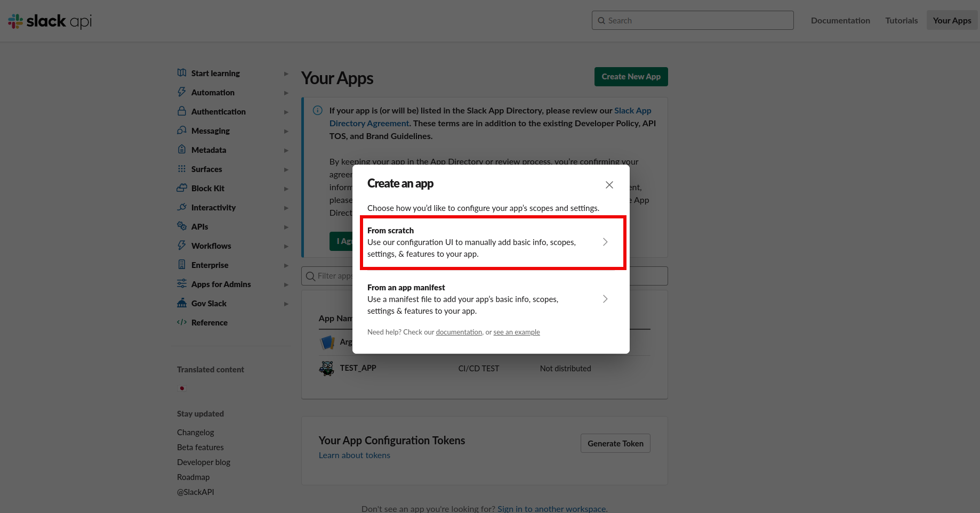This screenshot has height=513, width=980.
Task: Expand the Enterprise section arrow
Action: (286, 265)
